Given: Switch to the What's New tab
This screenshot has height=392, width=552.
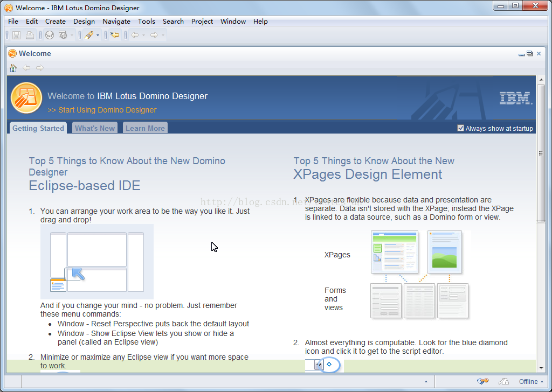Looking at the screenshot, I should tap(95, 128).
